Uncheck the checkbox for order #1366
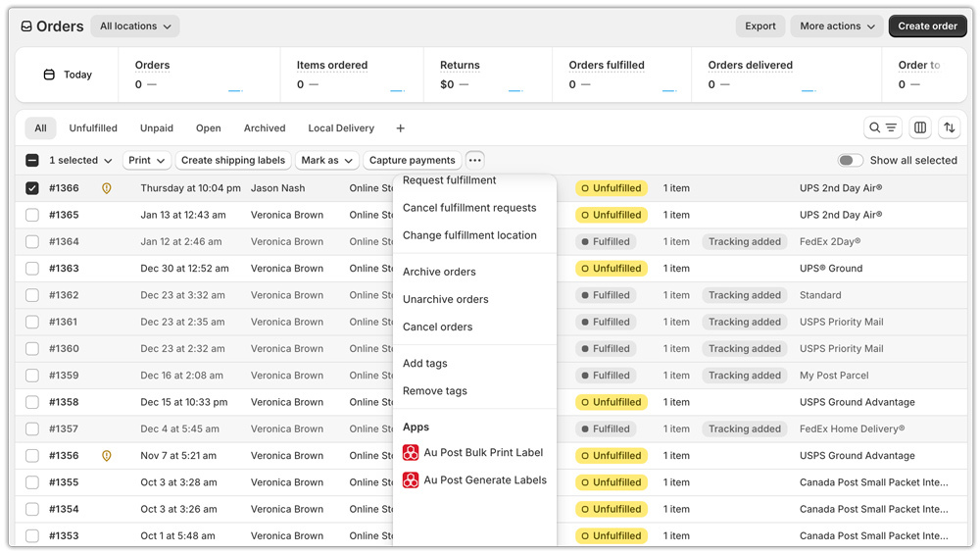 tap(32, 188)
